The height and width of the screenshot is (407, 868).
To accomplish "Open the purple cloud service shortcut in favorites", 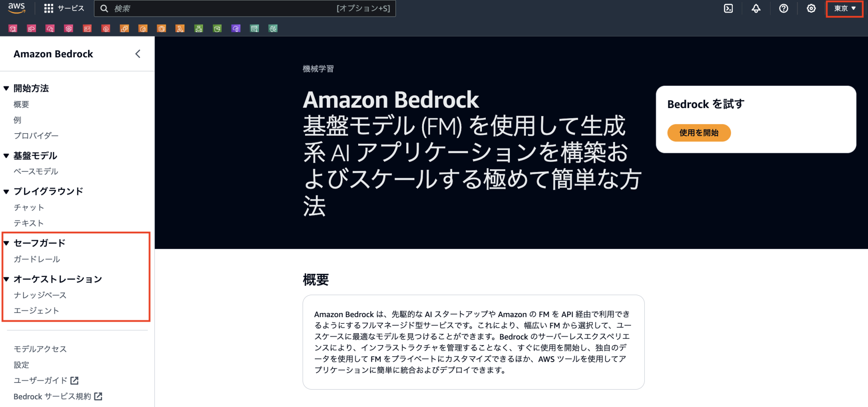I will pos(236,28).
